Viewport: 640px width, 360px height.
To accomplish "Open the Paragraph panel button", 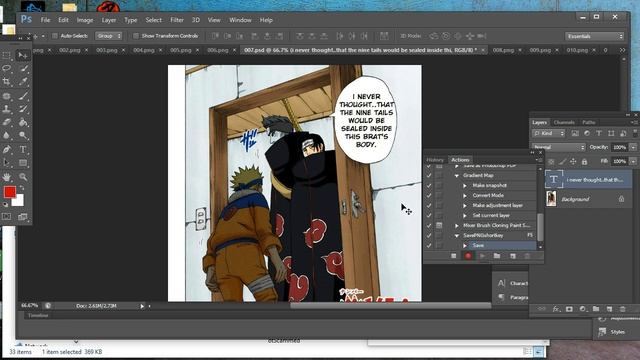I will (x=513, y=298).
